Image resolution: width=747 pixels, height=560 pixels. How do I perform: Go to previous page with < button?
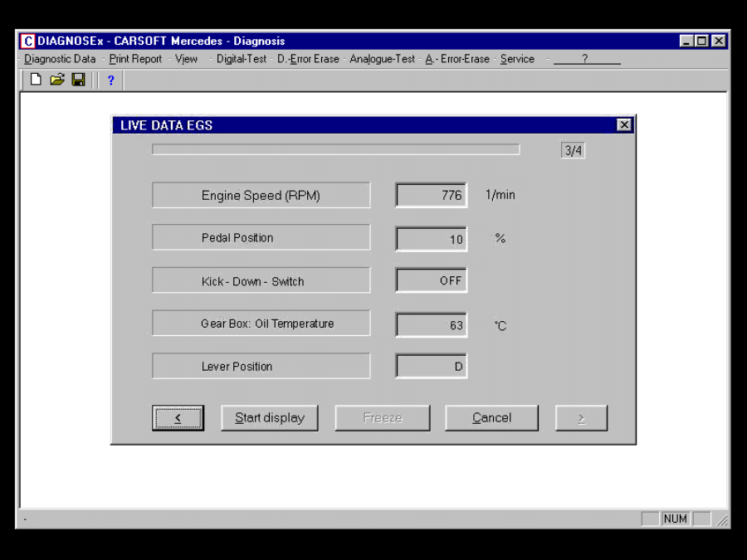click(x=178, y=417)
